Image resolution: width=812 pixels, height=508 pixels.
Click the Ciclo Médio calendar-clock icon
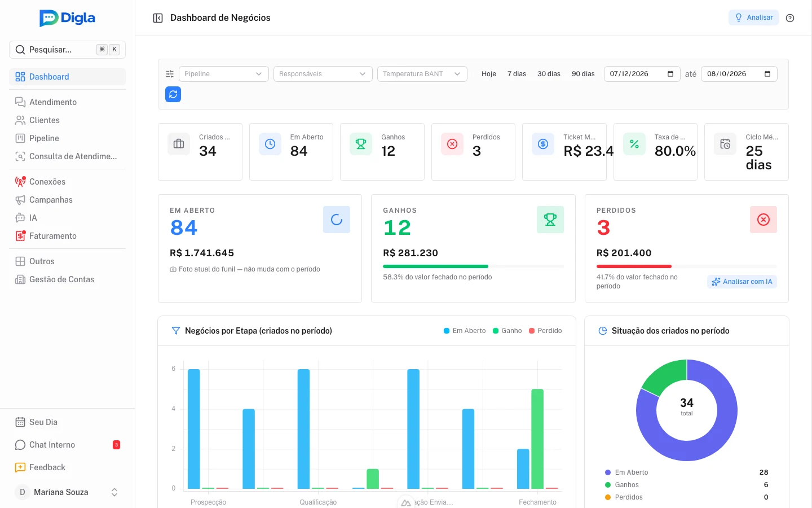[725, 144]
